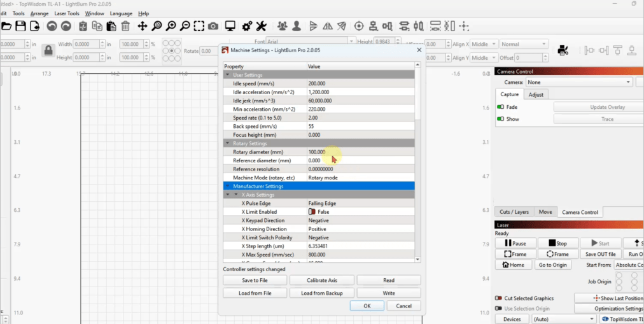
Task: Select the Pan view arrows tool
Action: [x=142, y=26]
